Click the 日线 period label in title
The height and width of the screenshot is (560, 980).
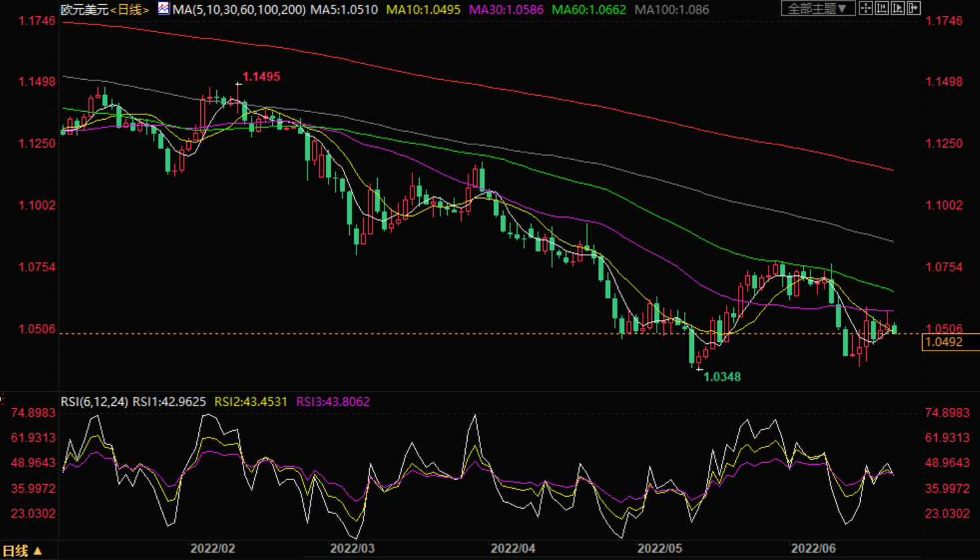coord(130,9)
